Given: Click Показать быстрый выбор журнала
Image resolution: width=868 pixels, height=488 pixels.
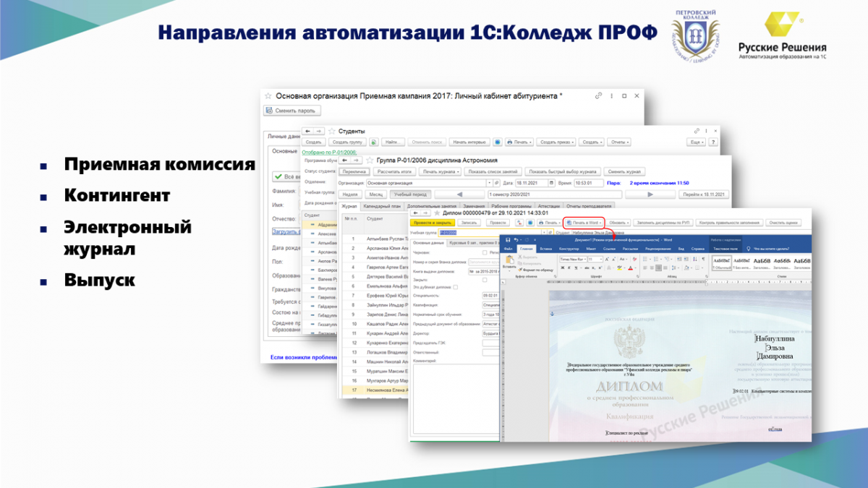Looking at the screenshot, I should [562, 172].
